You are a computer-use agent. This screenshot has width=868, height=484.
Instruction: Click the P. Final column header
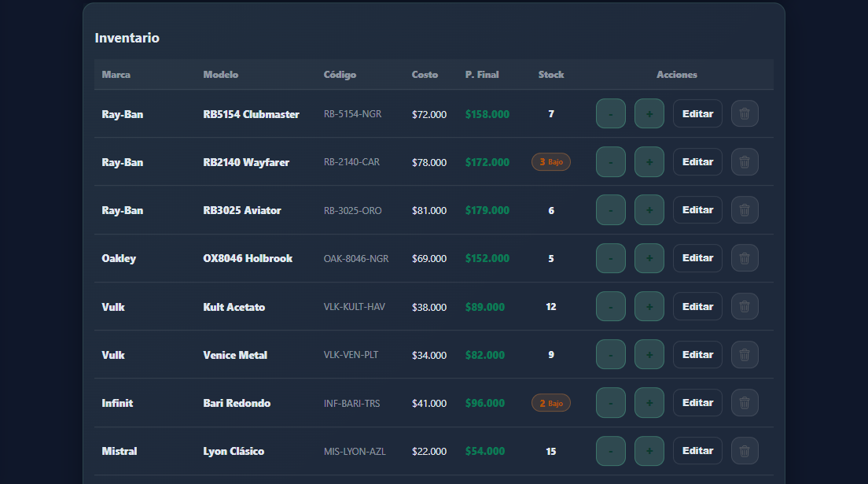[482, 75]
